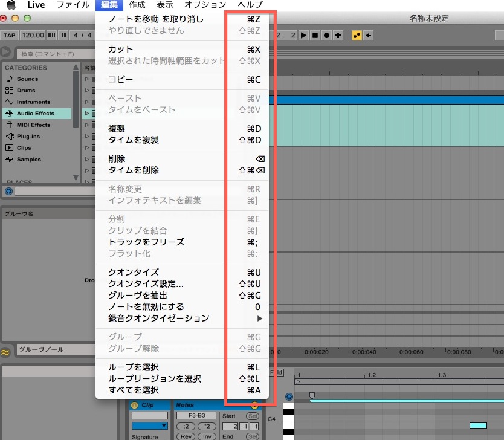The width and height of the screenshot is (504, 440).
Task: Click the Stop button in the transport
Action: coord(315,35)
